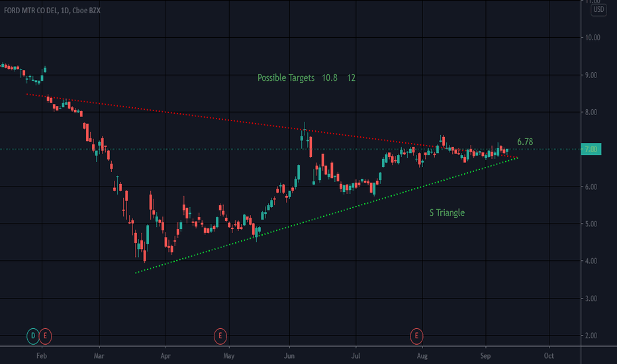Viewport: 617px width, 364px height.
Task: Select the 7.00 current price label
Action: click(x=591, y=149)
